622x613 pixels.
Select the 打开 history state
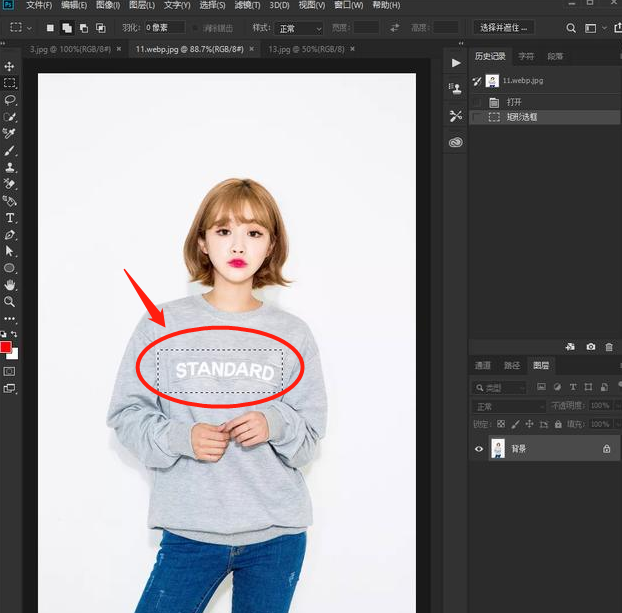click(x=544, y=102)
